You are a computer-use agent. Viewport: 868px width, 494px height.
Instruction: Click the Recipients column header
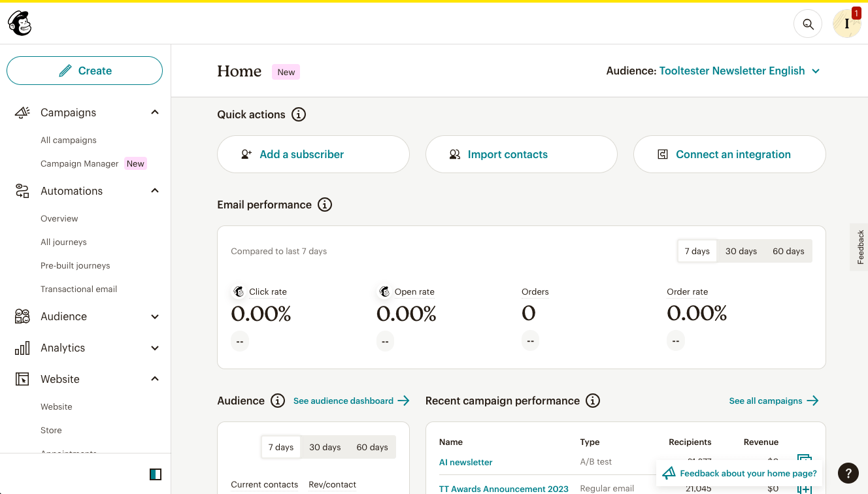click(690, 442)
